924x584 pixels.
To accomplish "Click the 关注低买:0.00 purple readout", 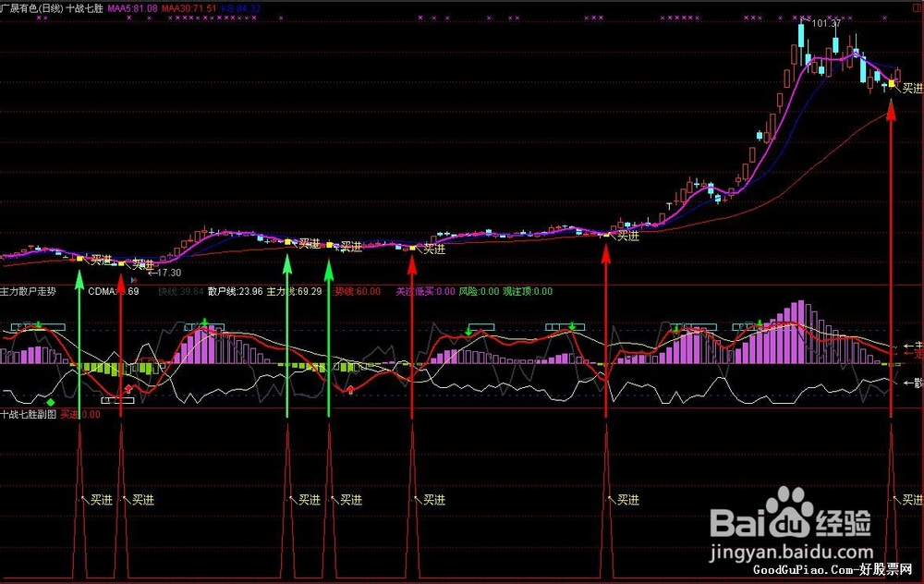I will (425, 291).
